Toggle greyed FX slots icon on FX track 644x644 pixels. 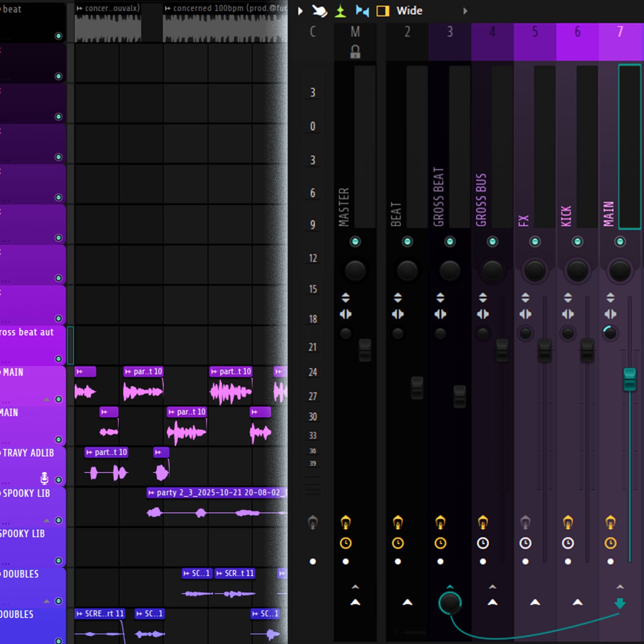(525, 522)
